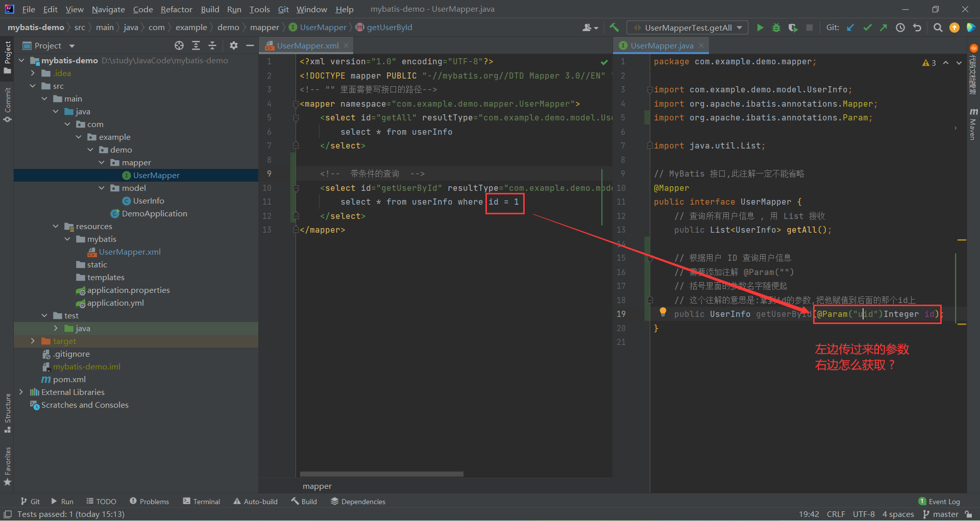Click the horizontal scrollbar in XML editor
The width and height of the screenshot is (980, 521).
click(x=381, y=474)
